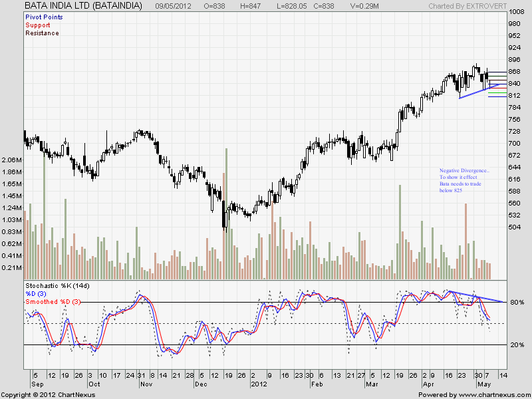Select the Nov month label on time axis

click(x=146, y=384)
